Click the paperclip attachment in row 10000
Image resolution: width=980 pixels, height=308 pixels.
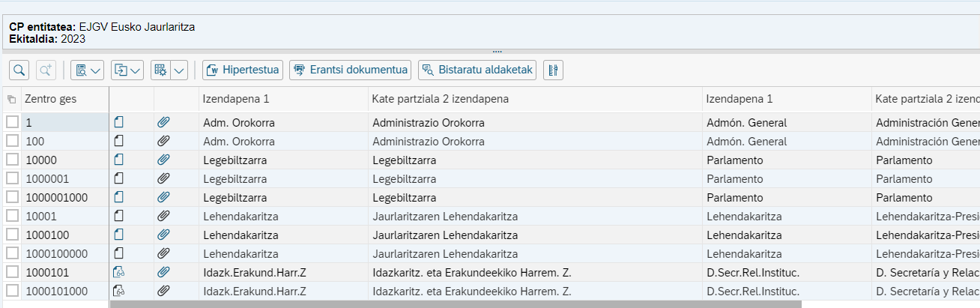[164, 160]
